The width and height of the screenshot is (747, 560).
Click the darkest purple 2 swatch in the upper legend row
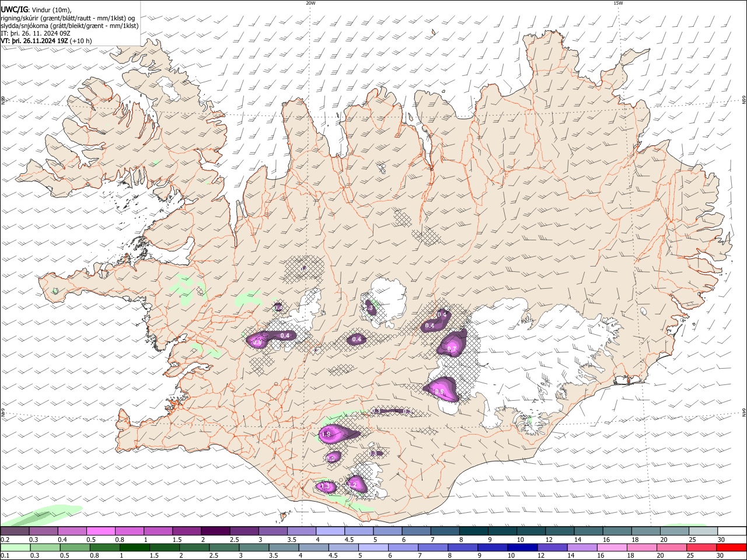point(215,531)
